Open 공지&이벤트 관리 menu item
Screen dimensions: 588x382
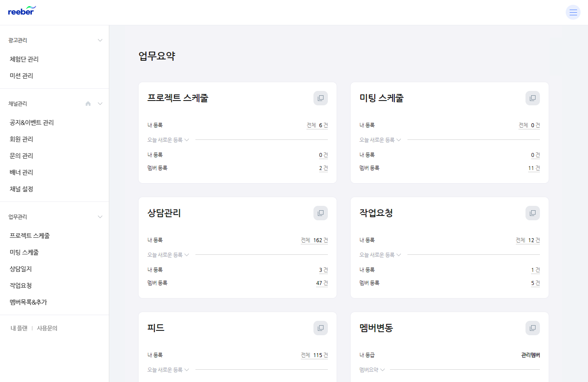32,123
